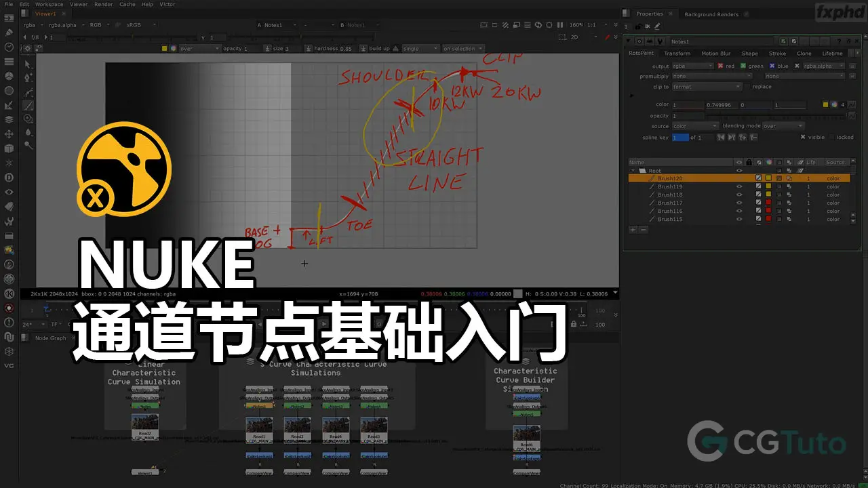This screenshot has width=868, height=488.
Task: Open the Workspace menu
Action: (51, 4)
